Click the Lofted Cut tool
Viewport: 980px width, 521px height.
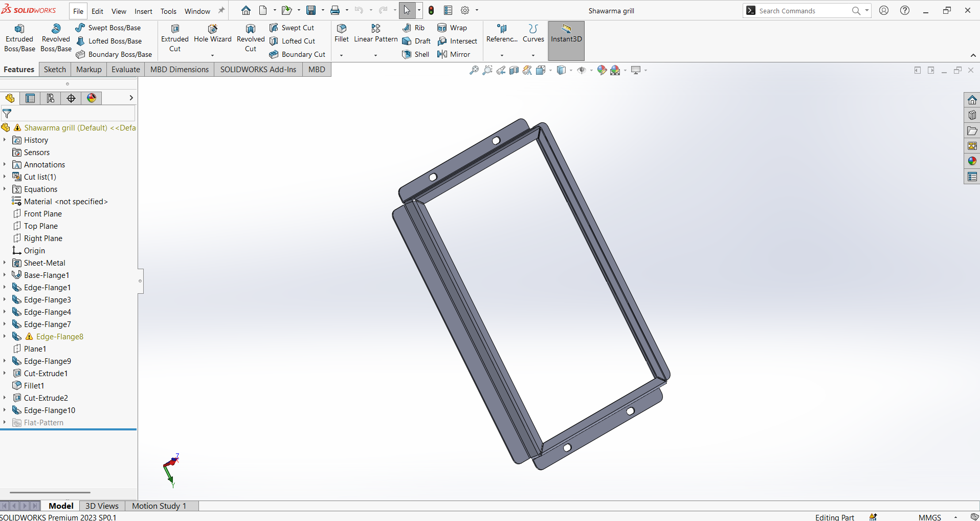point(292,41)
